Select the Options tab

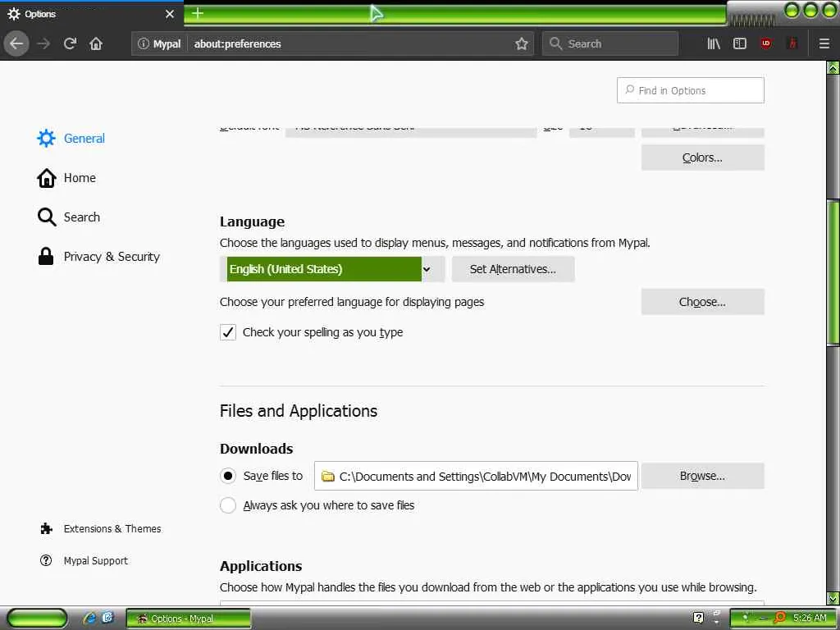pos(92,14)
